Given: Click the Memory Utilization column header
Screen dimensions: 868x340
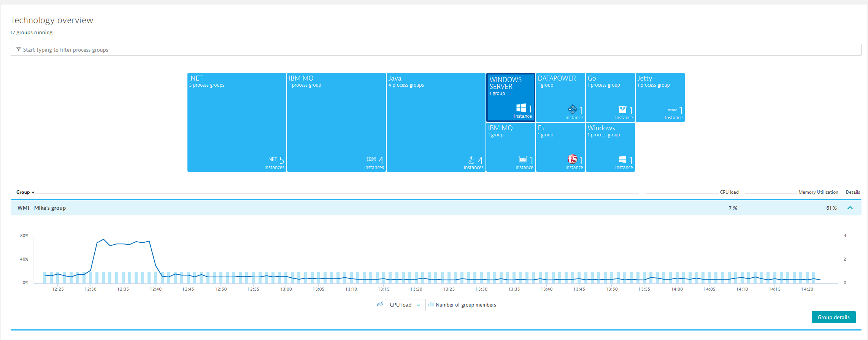Looking at the screenshot, I should [x=818, y=192].
